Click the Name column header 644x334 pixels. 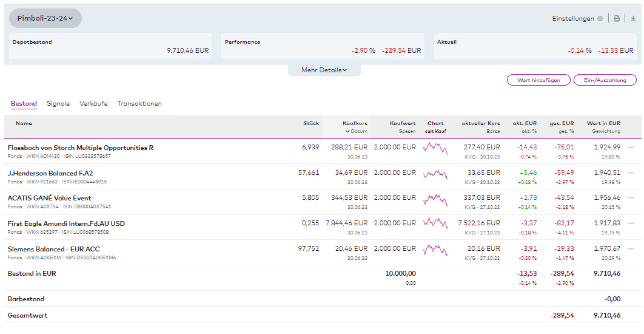[x=24, y=123]
